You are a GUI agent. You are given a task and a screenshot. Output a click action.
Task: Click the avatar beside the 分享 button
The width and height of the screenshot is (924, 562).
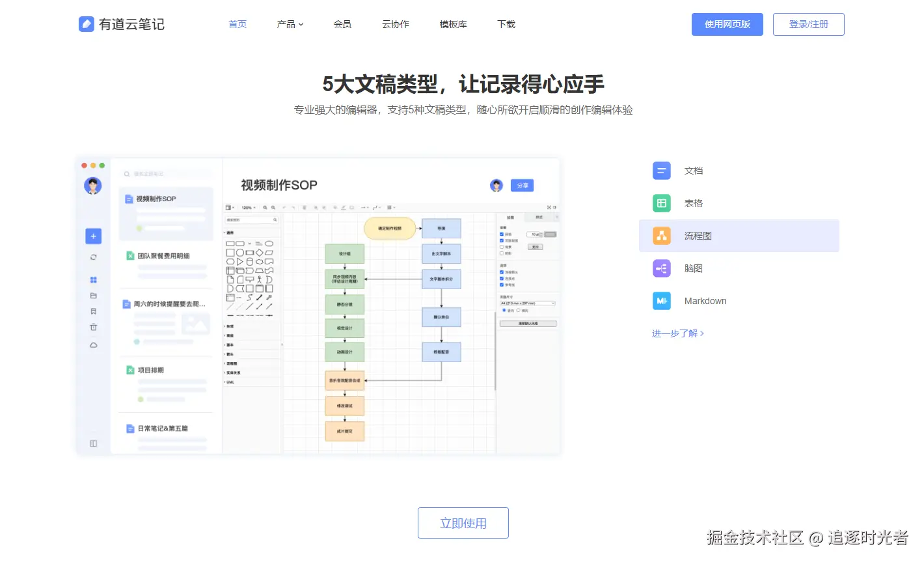coord(496,186)
